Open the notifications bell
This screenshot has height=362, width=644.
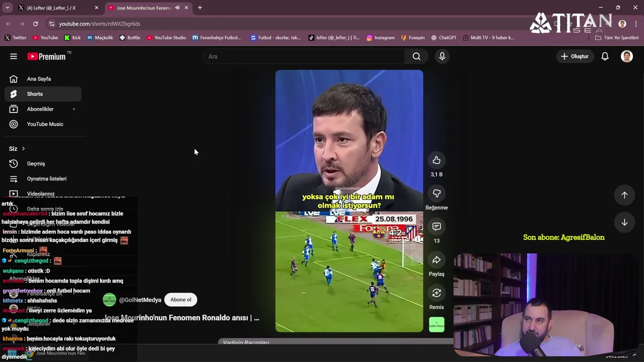click(x=605, y=56)
